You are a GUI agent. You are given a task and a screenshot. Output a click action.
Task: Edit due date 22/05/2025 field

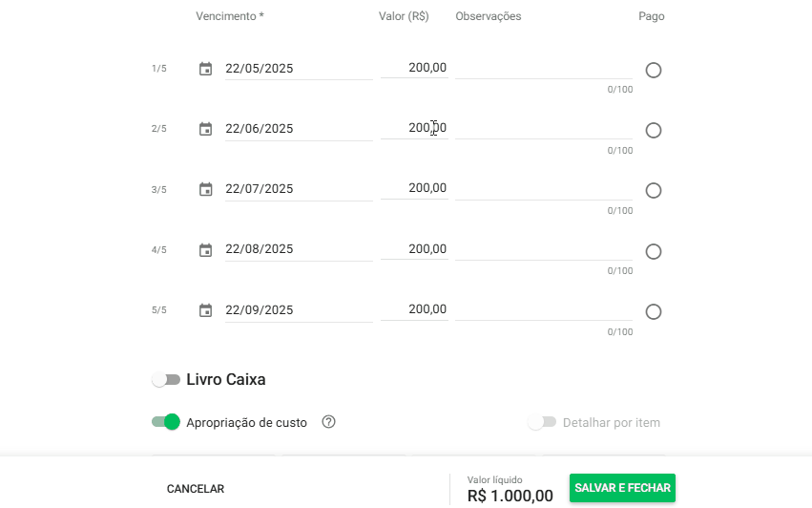pyautogui.click(x=298, y=69)
